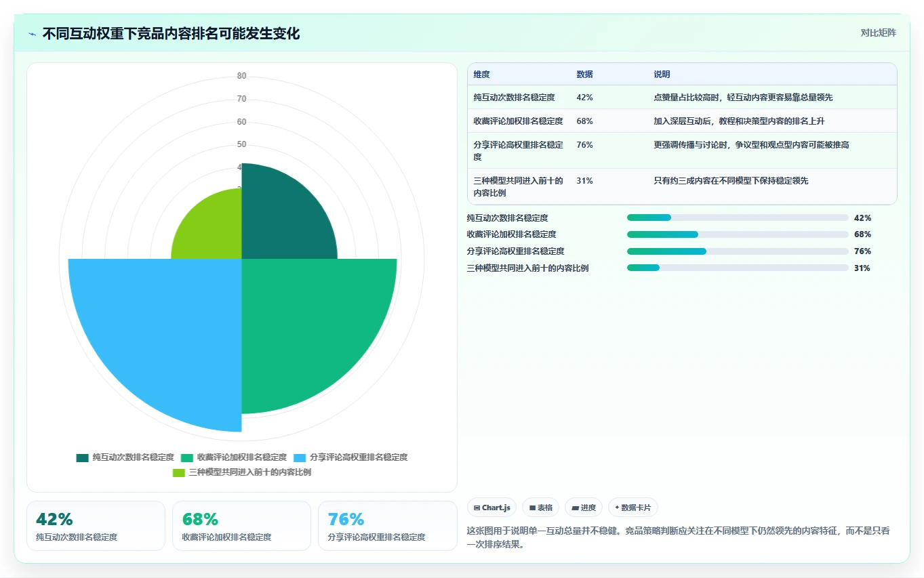
Task: Click progress label 纯互动次数排名稳定度
Action: (507, 218)
